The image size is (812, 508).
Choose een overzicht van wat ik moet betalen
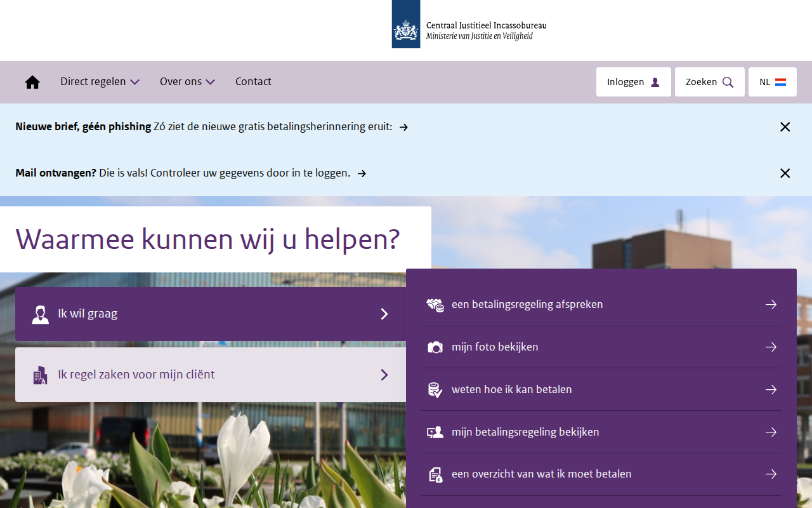coord(601,474)
